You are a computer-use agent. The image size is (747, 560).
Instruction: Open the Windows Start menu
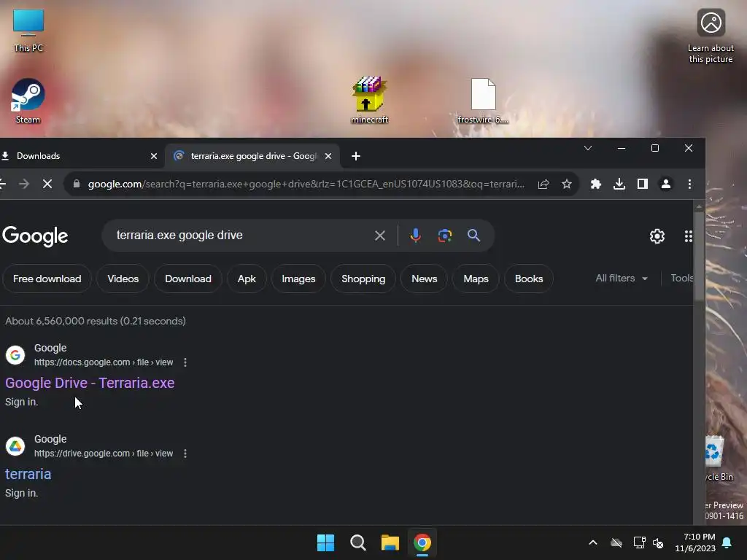point(326,542)
